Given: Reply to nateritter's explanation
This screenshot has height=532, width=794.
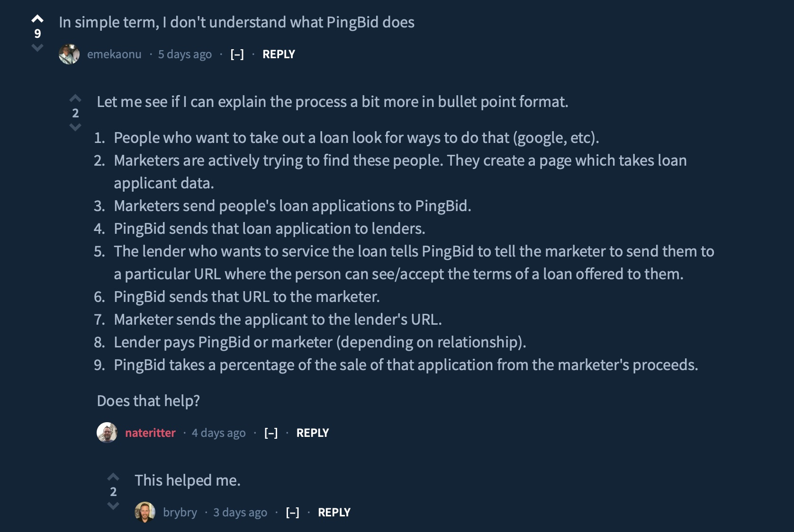Looking at the screenshot, I should [312, 433].
